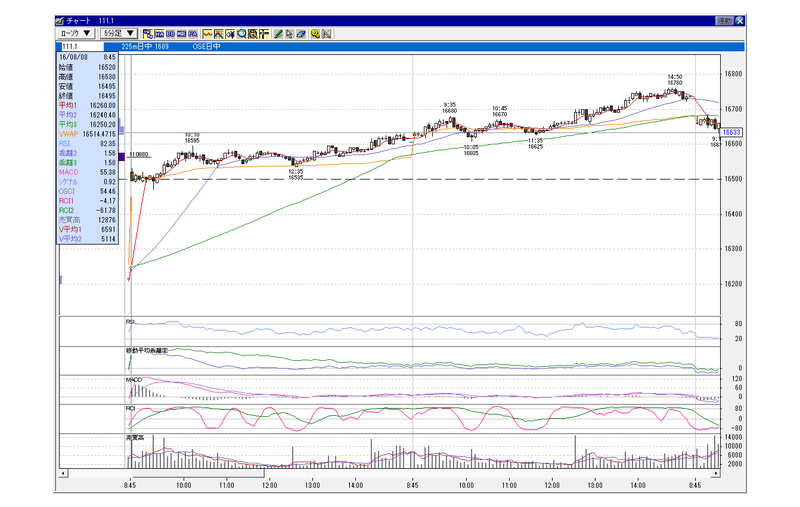Toggle the MA moving average indicator
This screenshot has height=507, width=800.
[x=159, y=34]
